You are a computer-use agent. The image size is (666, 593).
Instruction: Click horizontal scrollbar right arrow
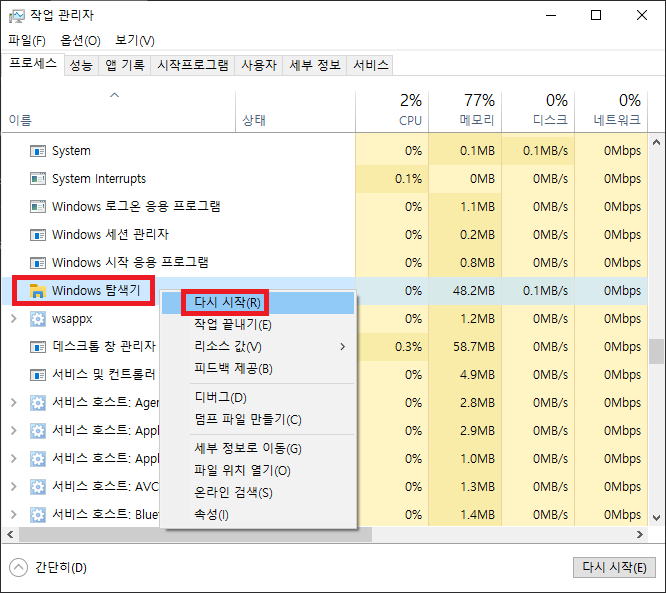(x=640, y=534)
